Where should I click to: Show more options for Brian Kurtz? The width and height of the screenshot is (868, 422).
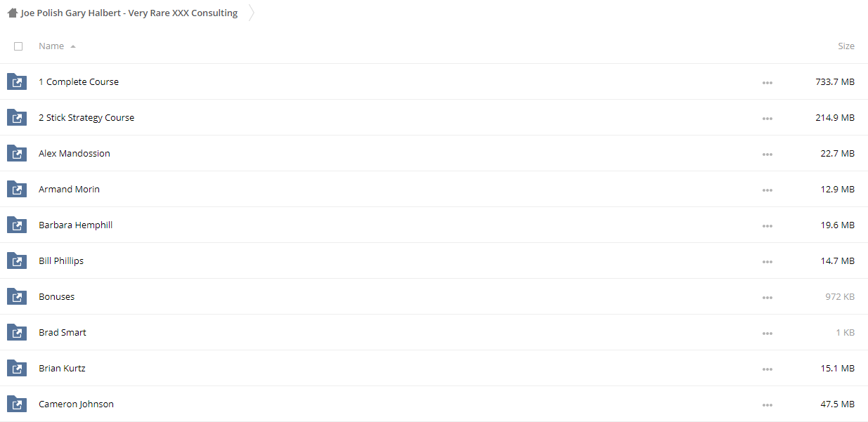[767, 369]
